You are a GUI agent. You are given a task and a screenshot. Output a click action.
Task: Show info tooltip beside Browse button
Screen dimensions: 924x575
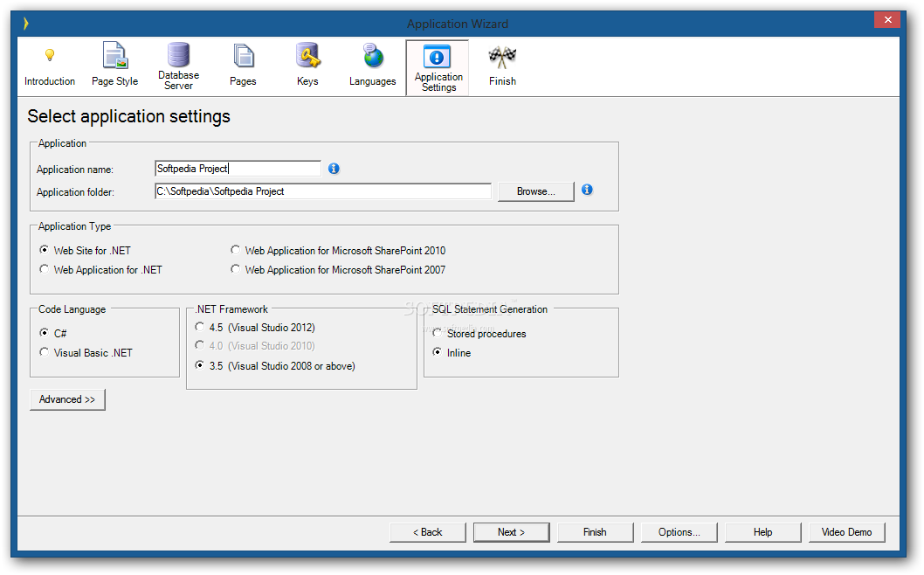pos(587,190)
